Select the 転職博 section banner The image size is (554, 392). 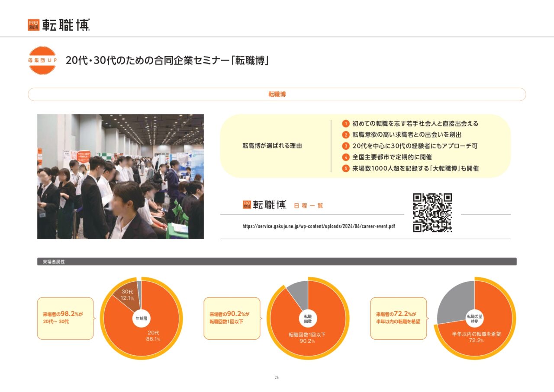(x=277, y=94)
